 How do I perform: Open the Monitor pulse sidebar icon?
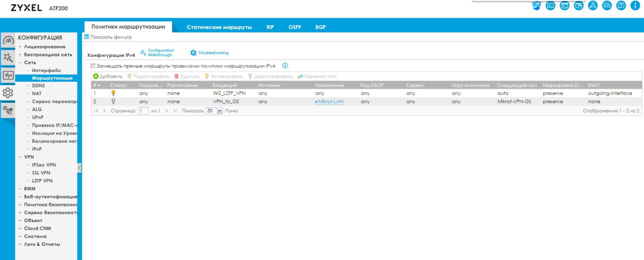point(8,76)
